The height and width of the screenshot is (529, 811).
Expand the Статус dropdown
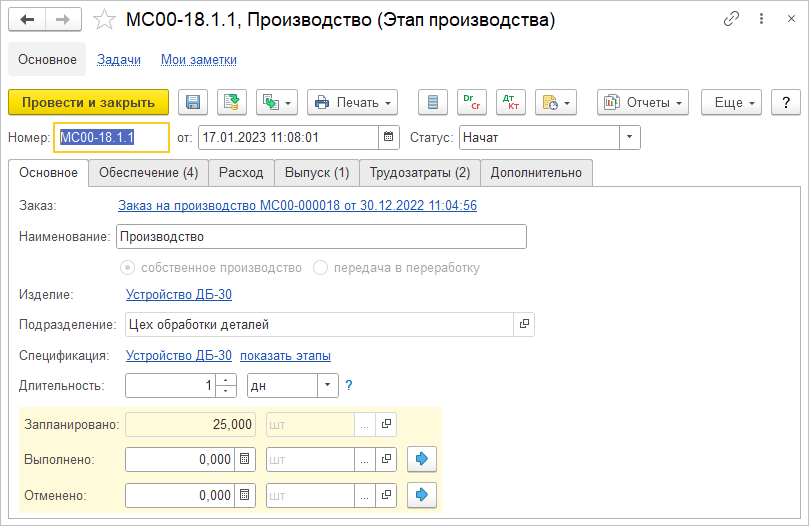(629, 137)
